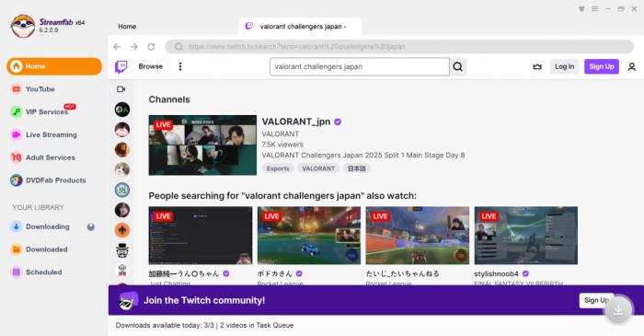Click the Scheduled calendar icon
The height and width of the screenshot is (336, 644).
click(x=16, y=272)
